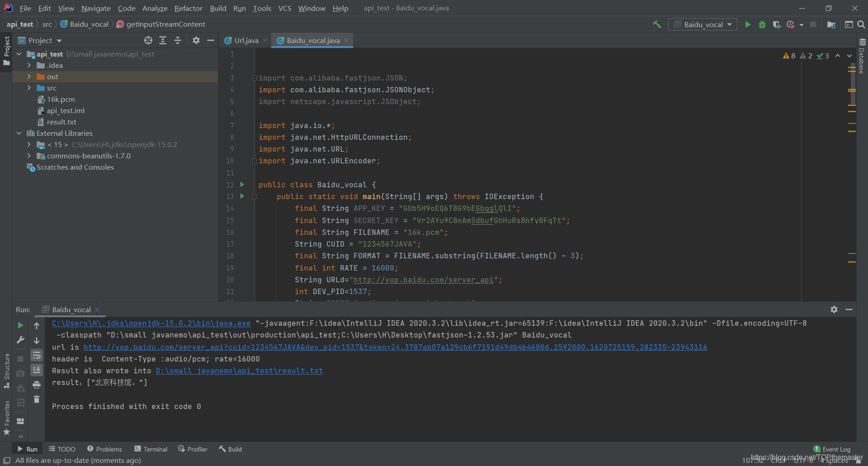Click the locate file target icon
Viewport: 868px width, 466px height.
(148, 40)
